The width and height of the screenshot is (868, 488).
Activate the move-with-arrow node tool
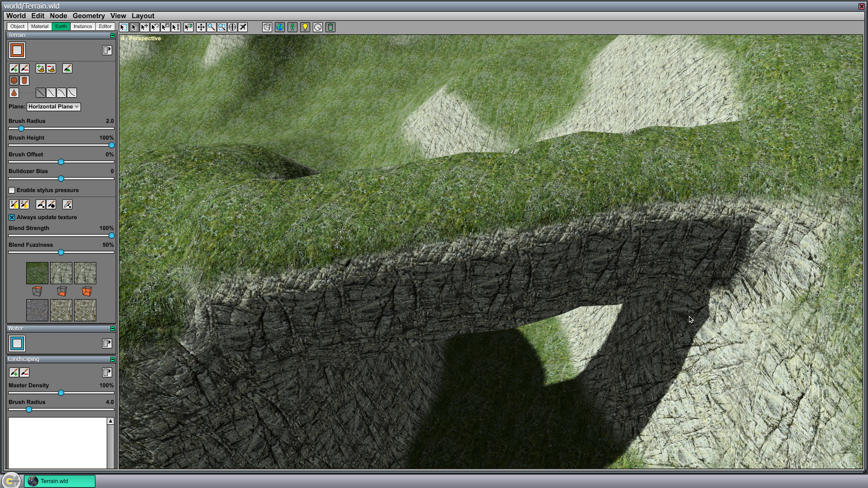coord(144,27)
